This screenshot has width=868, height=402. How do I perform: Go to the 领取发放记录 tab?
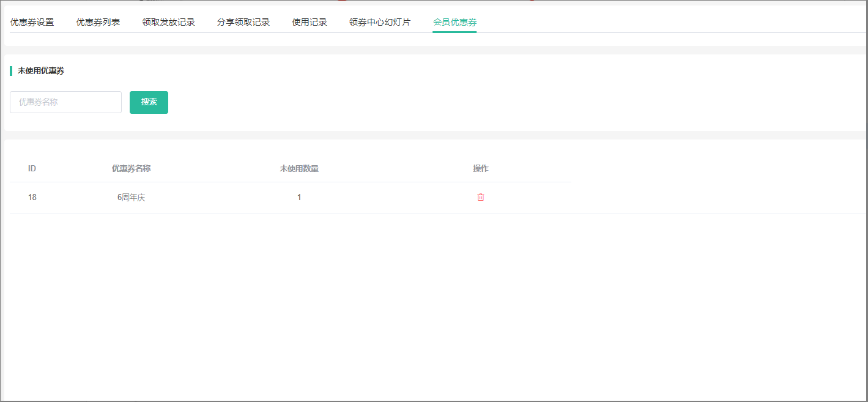click(x=168, y=23)
